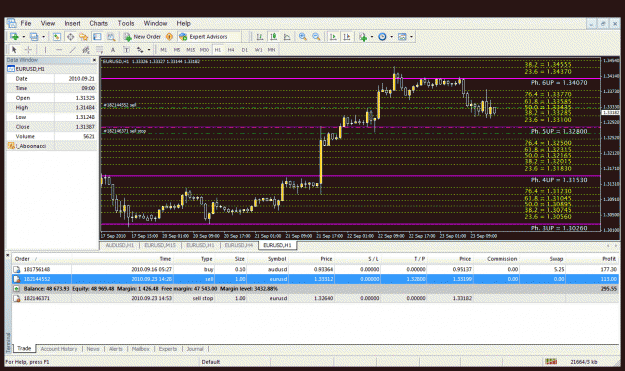625x371 pixels.
Task: Toggle the Terminal panel icon
Action: pos(97,37)
